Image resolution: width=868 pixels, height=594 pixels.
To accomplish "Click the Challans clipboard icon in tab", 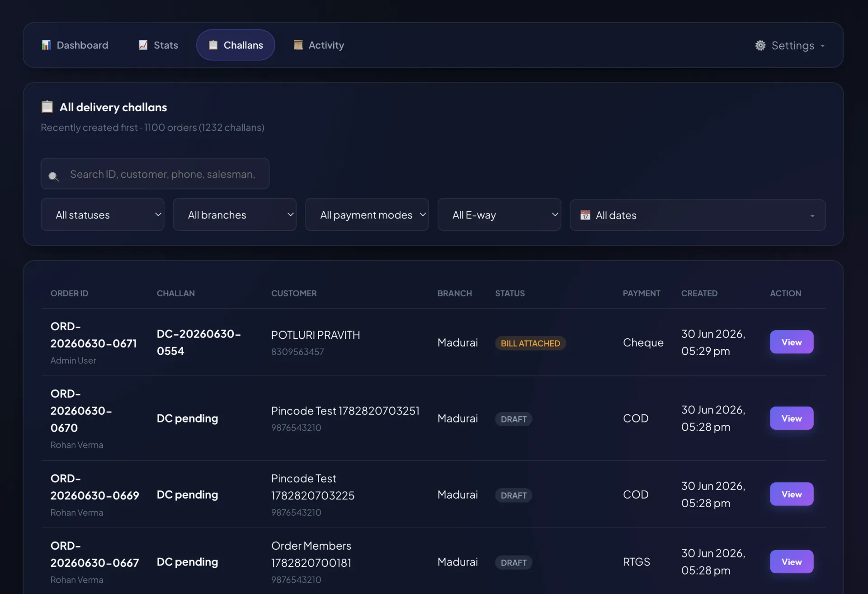I will (213, 45).
